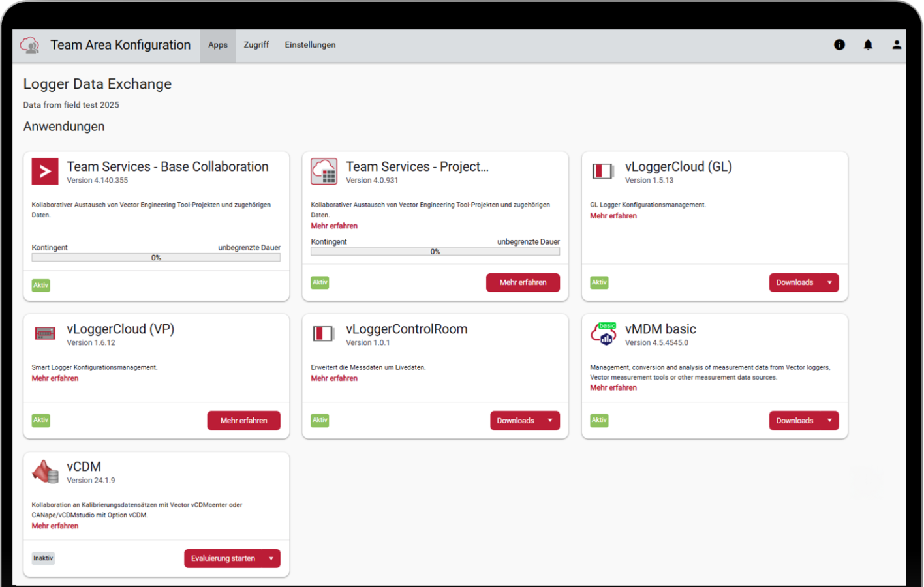Click Aktiv badge on vLoggerCloud (GL) card
Screen dimensions: 924x587
click(x=599, y=282)
